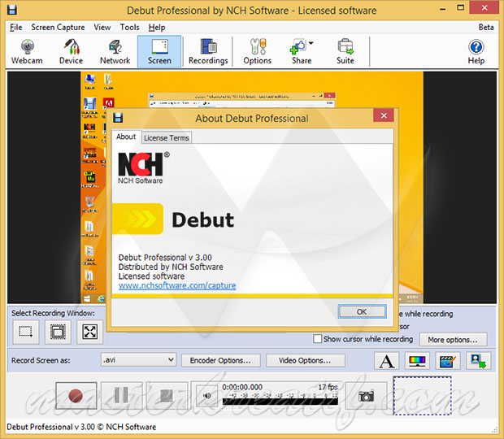
Task: Open the File menu
Action: (15, 28)
